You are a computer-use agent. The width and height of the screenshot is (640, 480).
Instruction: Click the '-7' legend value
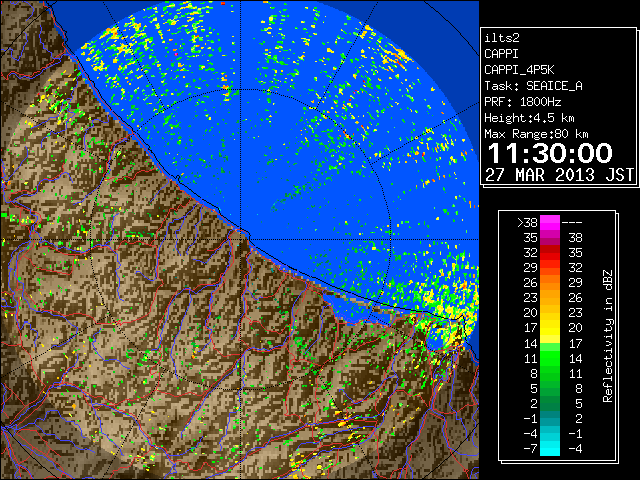pyautogui.click(x=530, y=449)
